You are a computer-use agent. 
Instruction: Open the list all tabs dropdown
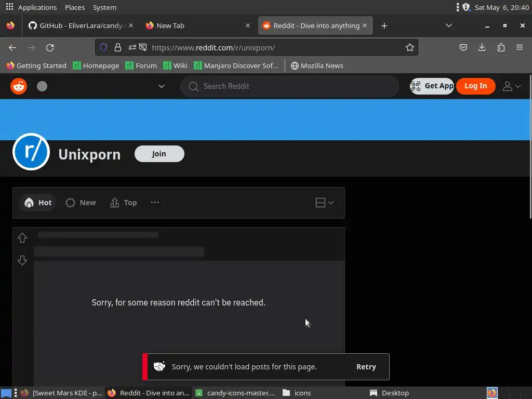tap(448, 25)
